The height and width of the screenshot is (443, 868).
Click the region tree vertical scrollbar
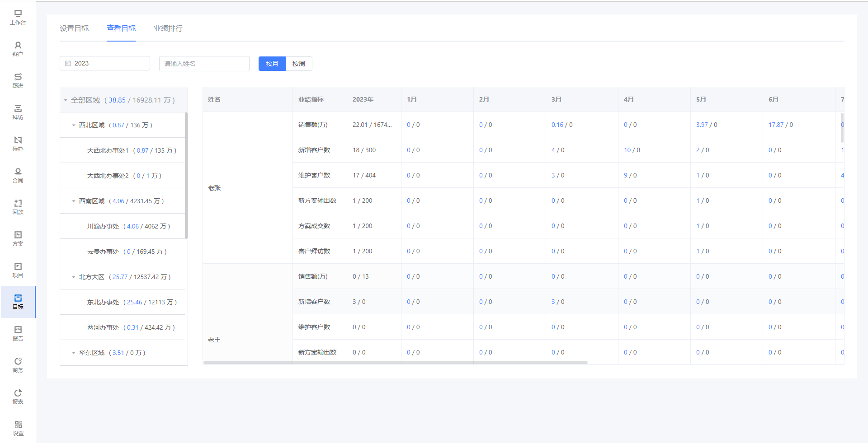[x=186, y=176]
